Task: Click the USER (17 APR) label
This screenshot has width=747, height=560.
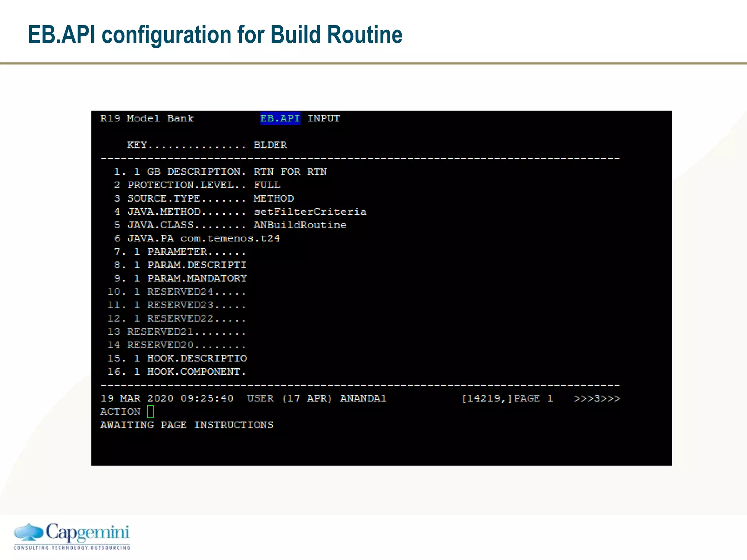Action: pyautogui.click(x=289, y=398)
